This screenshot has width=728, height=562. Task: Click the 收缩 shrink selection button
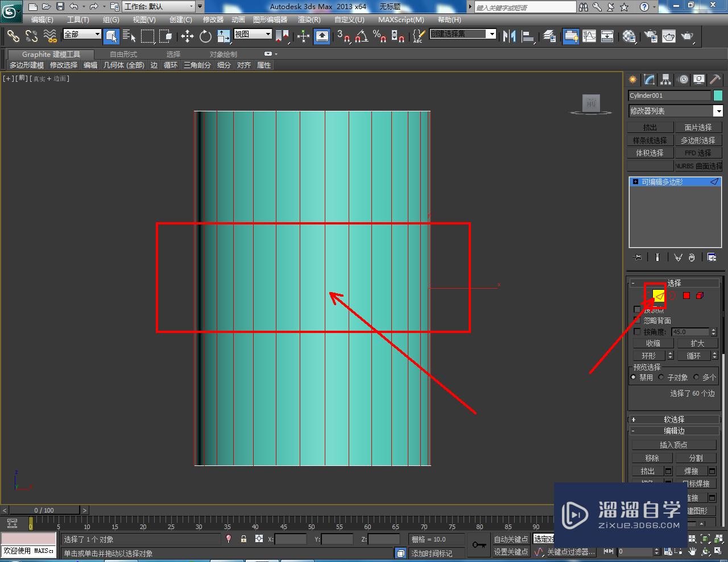tap(653, 343)
